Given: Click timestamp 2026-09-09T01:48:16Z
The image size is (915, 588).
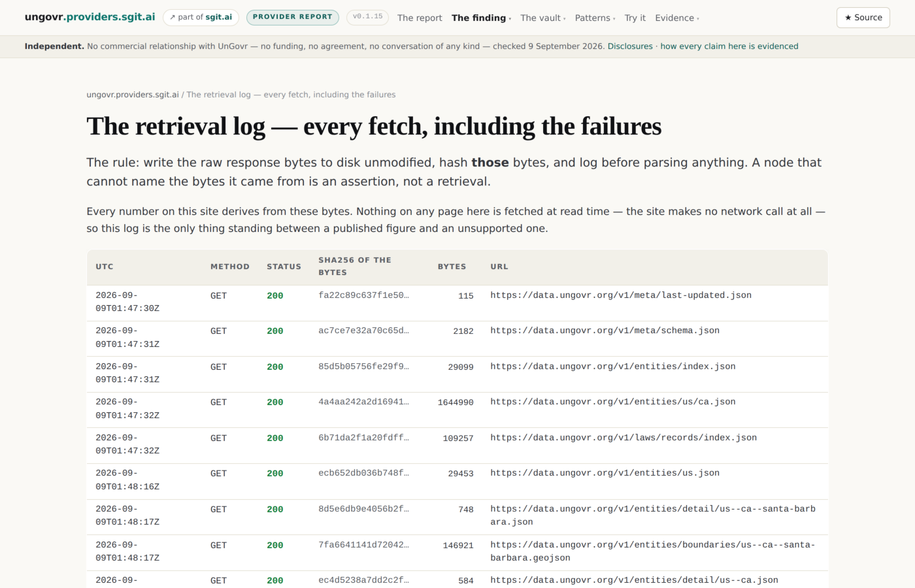Looking at the screenshot, I should (x=127, y=480).
